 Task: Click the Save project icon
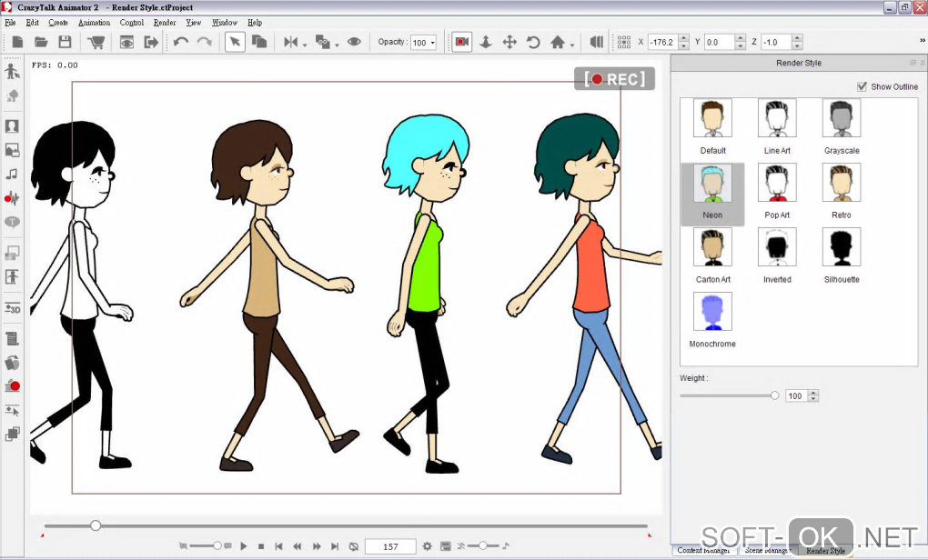coord(65,42)
